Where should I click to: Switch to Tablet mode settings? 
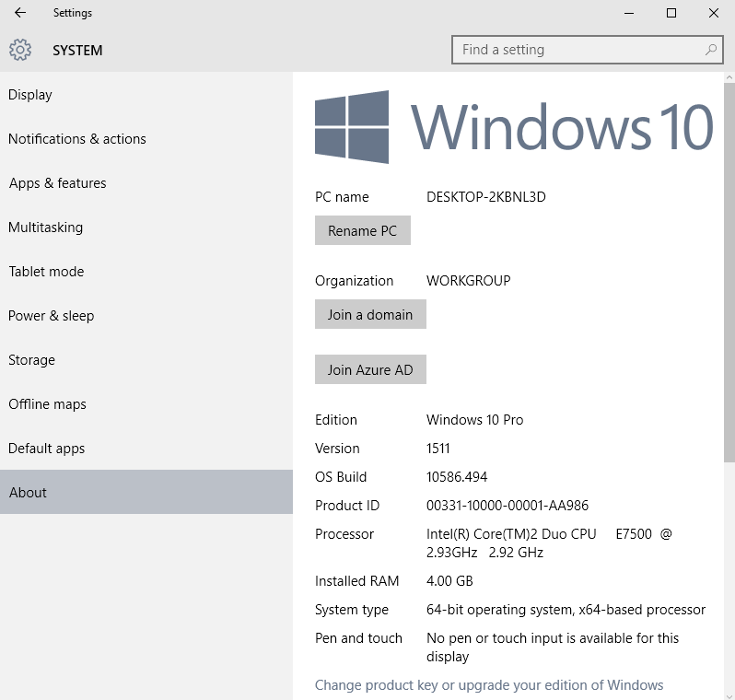(46, 272)
